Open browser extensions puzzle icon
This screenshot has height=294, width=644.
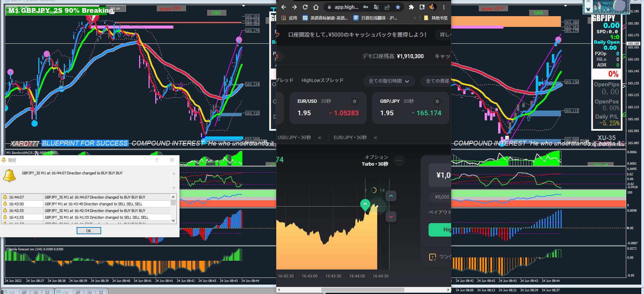[411, 7]
